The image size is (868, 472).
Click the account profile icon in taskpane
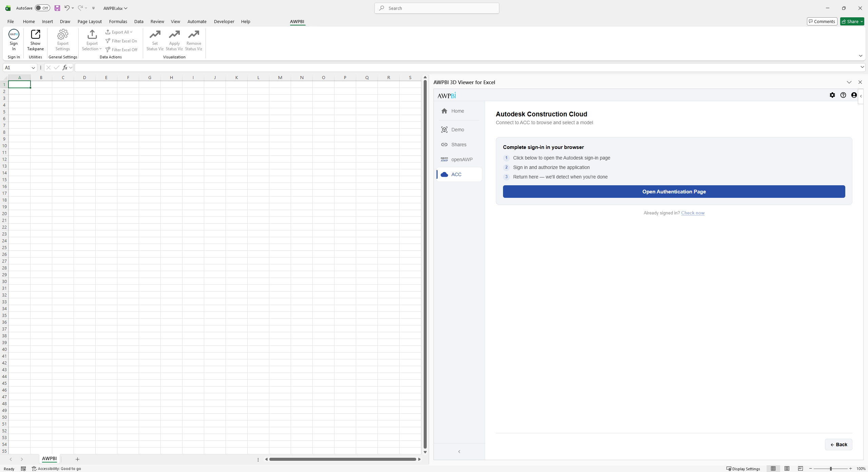coord(854,95)
